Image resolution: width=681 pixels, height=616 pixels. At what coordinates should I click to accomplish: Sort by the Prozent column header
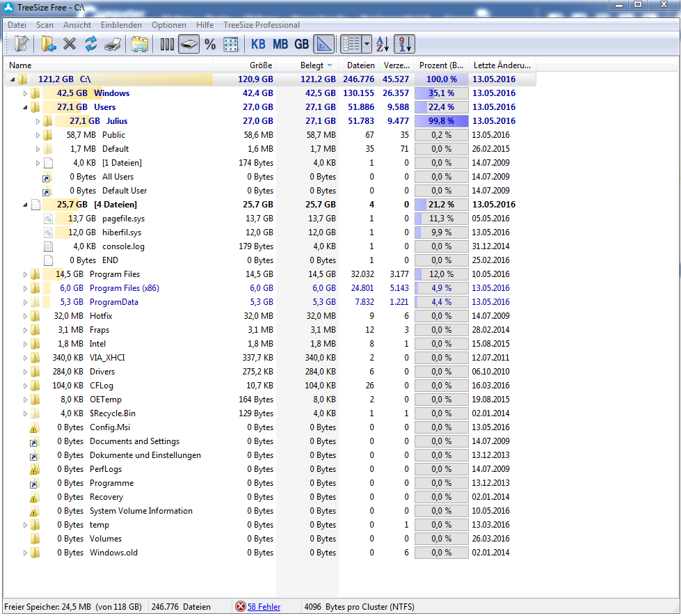pyautogui.click(x=441, y=65)
